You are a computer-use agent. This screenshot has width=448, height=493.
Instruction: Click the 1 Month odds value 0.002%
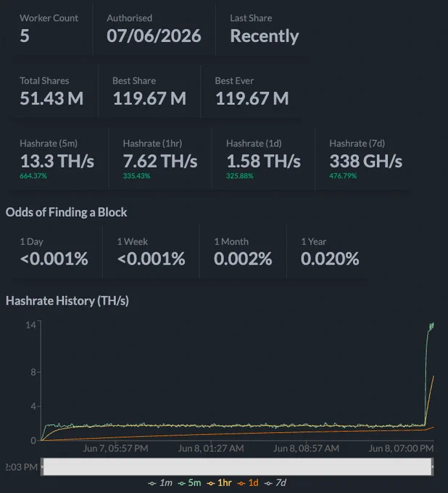[x=243, y=259]
